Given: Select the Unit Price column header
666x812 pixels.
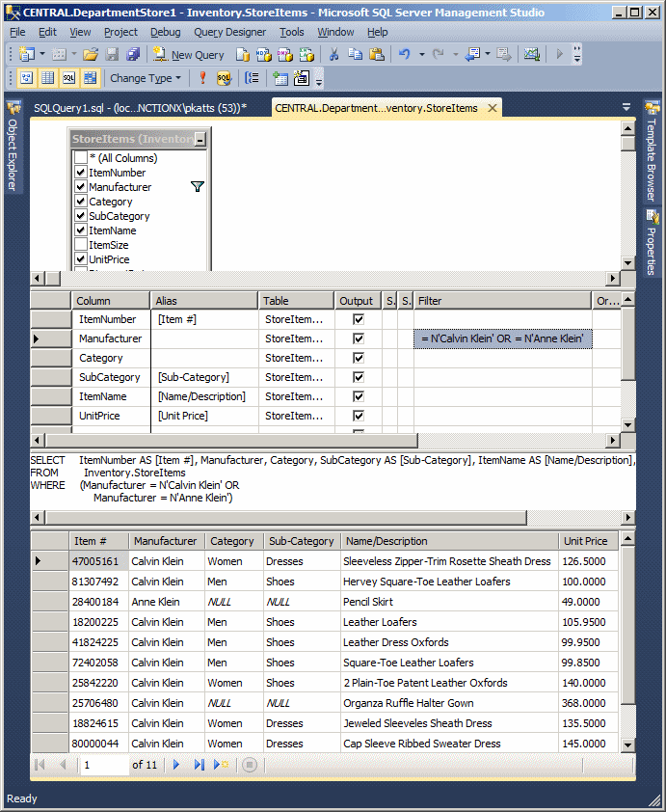Looking at the screenshot, I should [x=588, y=541].
